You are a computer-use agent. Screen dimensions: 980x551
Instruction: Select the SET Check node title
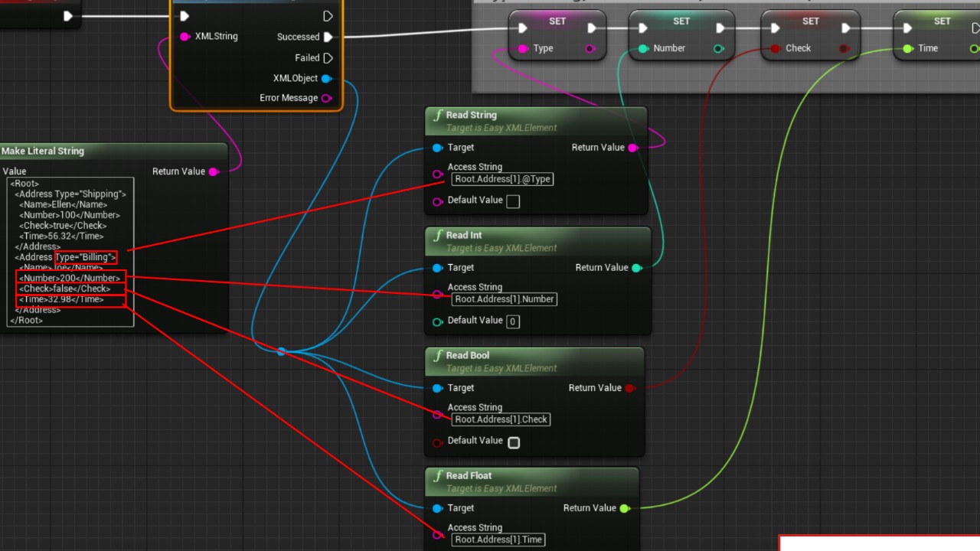[x=811, y=21]
